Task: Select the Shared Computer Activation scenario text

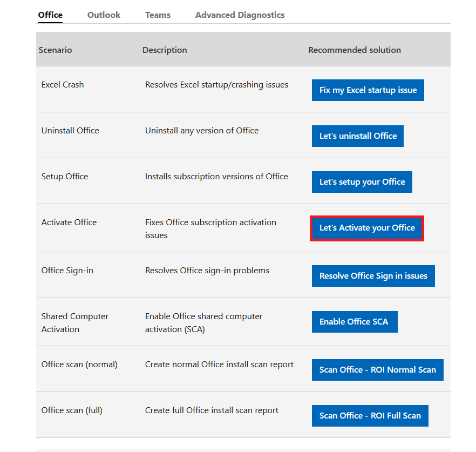Action: (74, 322)
